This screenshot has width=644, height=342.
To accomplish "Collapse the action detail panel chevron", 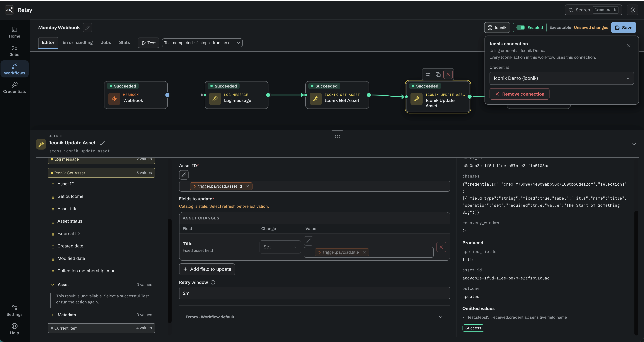I will (634, 144).
